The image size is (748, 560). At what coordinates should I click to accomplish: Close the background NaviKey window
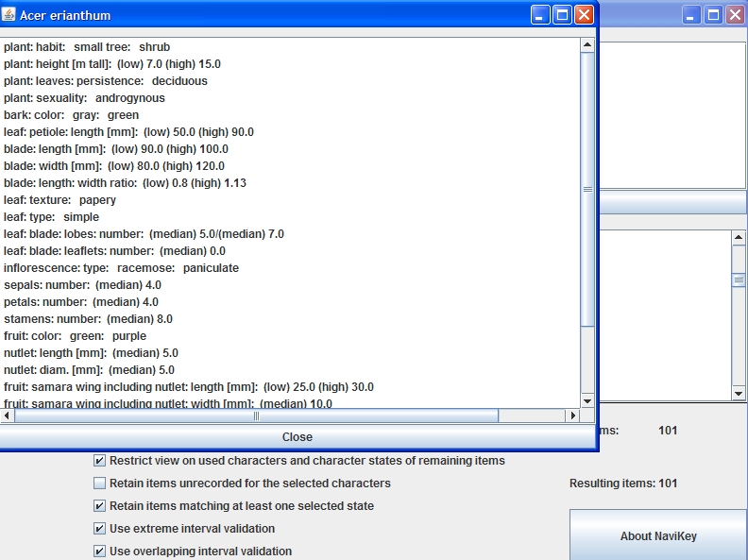click(735, 15)
